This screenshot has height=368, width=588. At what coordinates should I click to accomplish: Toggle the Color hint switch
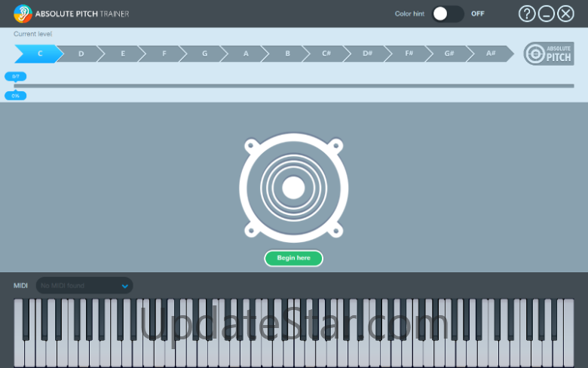tap(448, 14)
